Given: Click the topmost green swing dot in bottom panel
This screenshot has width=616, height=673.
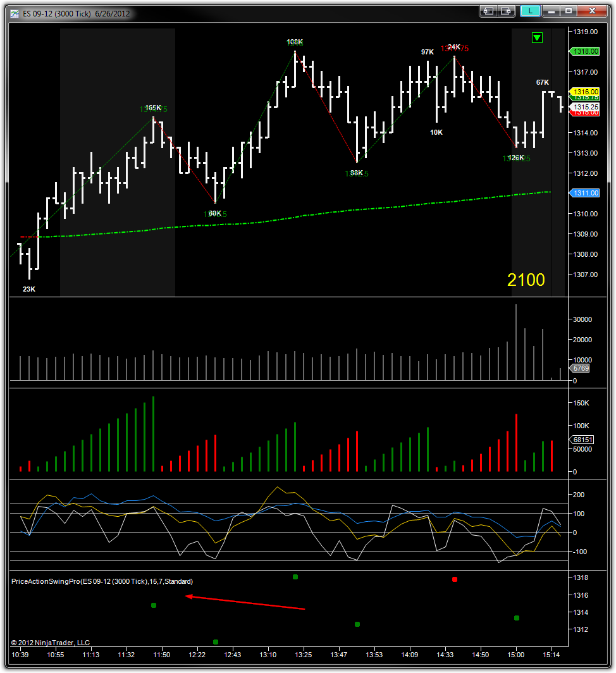Looking at the screenshot, I should coord(295,577).
